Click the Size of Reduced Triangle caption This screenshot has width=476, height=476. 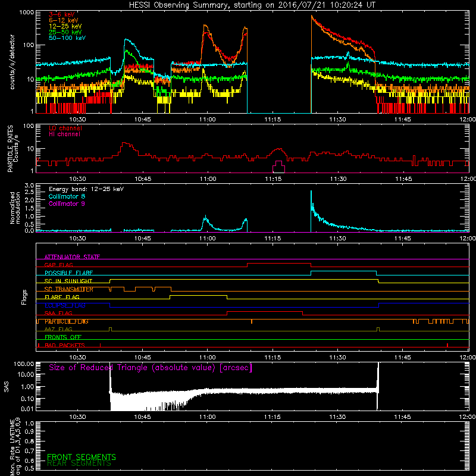pos(151,368)
